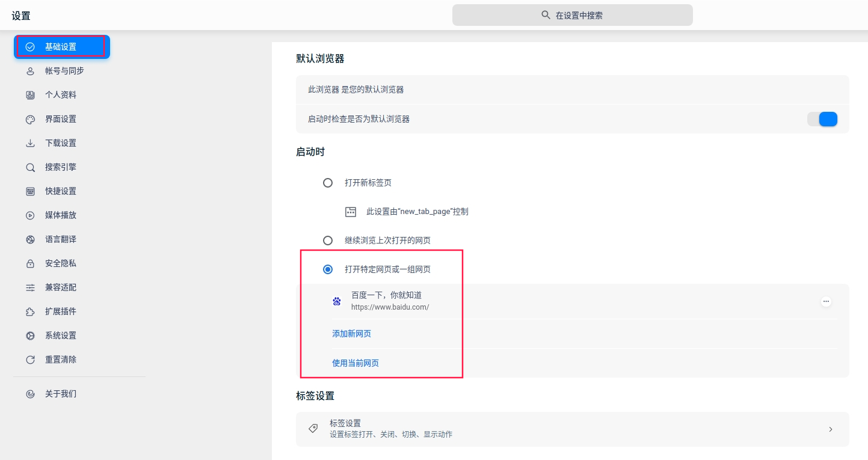Click the 媒体播放 play icon
The height and width of the screenshot is (460, 868).
(x=30, y=215)
